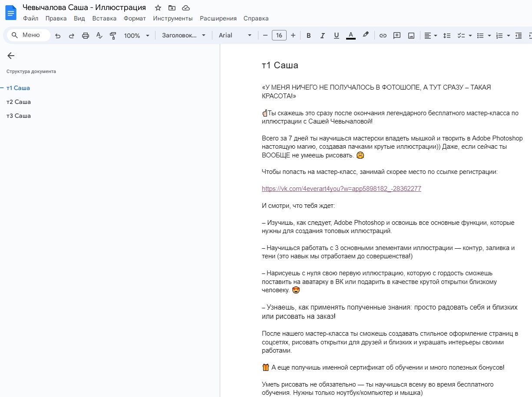Screen dimensions: 532x397
Task: Click the Google Docs home icon
Action: click(x=10, y=13)
